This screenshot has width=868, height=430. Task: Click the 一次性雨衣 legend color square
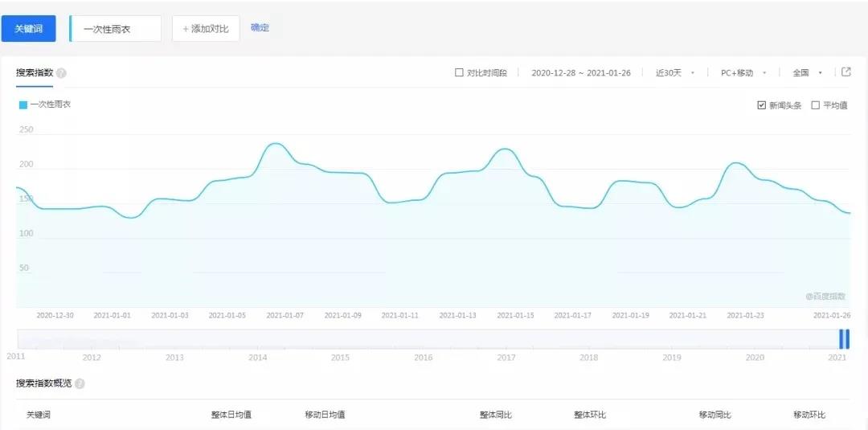23,104
